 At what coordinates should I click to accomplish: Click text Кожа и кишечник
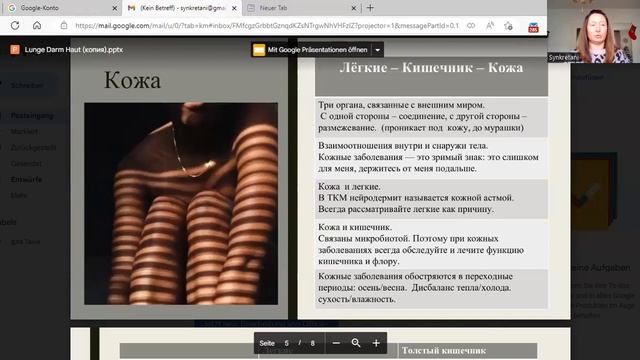(x=355, y=227)
